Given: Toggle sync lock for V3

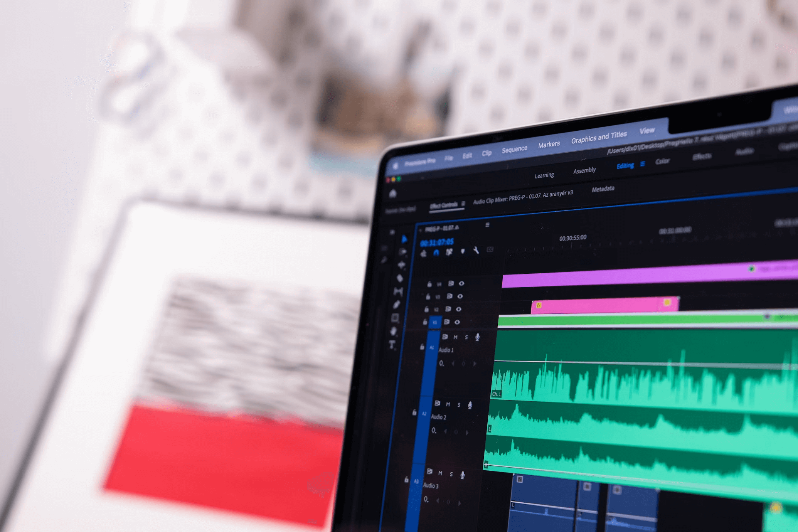Looking at the screenshot, I should coord(449,296).
